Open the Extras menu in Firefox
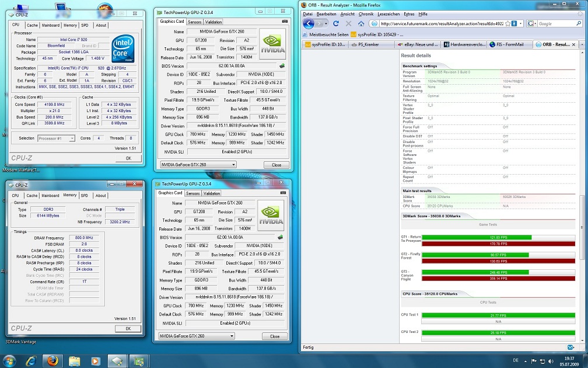Viewport: 588px width, 368px height. pos(409,14)
